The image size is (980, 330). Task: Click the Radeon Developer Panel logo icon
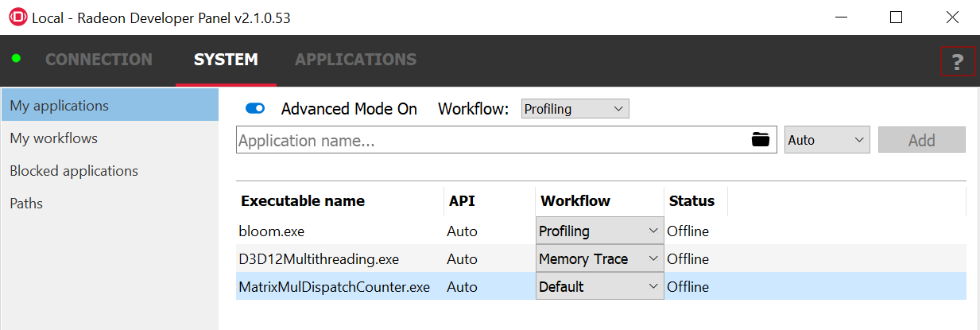[x=17, y=17]
